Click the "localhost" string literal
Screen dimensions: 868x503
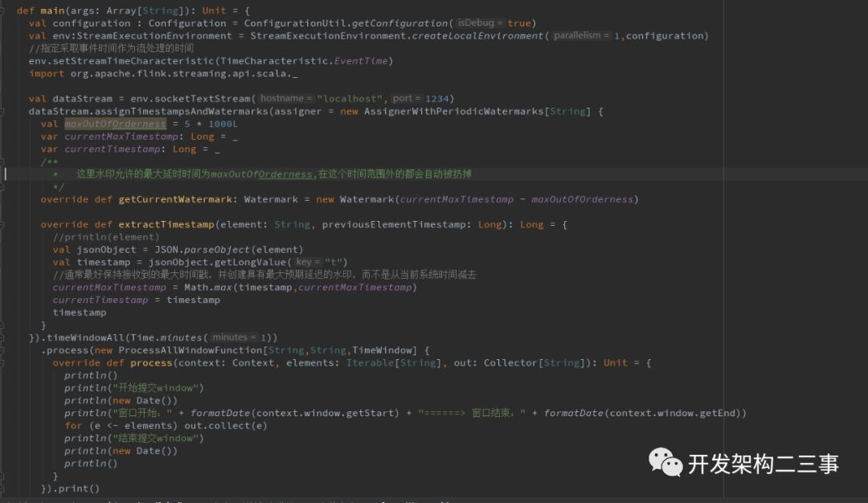click(x=350, y=99)
